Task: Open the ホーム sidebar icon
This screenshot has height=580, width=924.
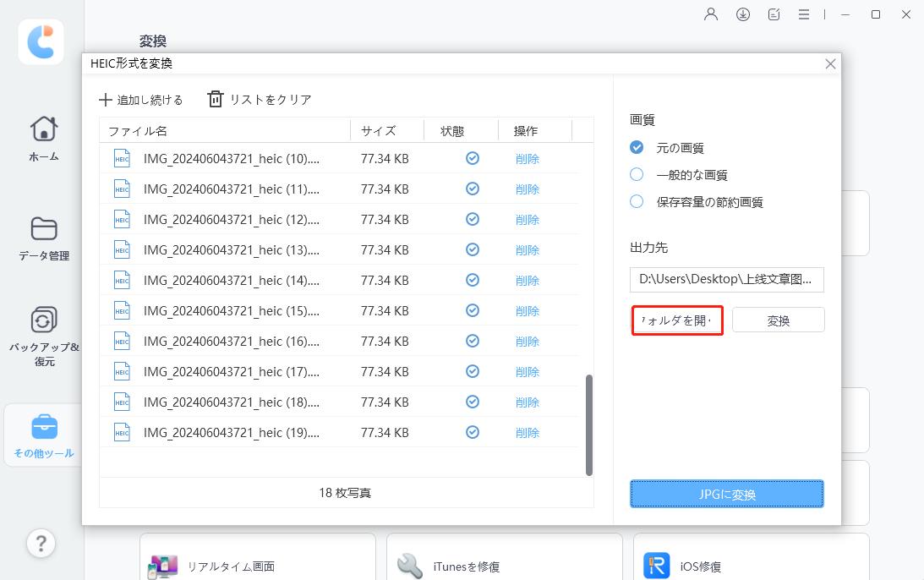Action: [41, 135]
